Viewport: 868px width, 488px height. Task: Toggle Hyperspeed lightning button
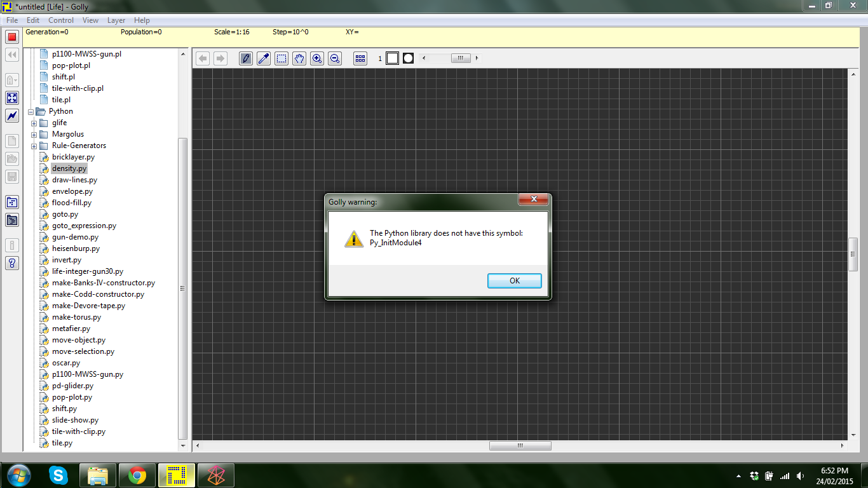12,116
